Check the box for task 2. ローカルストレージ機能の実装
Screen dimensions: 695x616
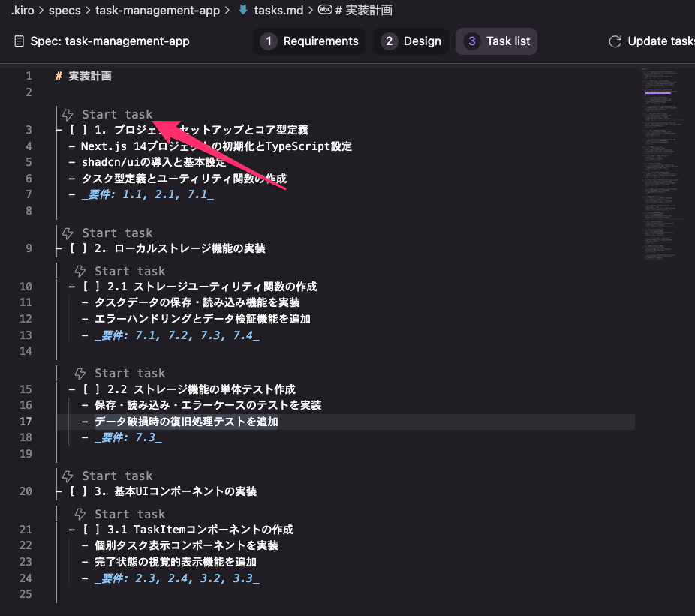point(78,248)
